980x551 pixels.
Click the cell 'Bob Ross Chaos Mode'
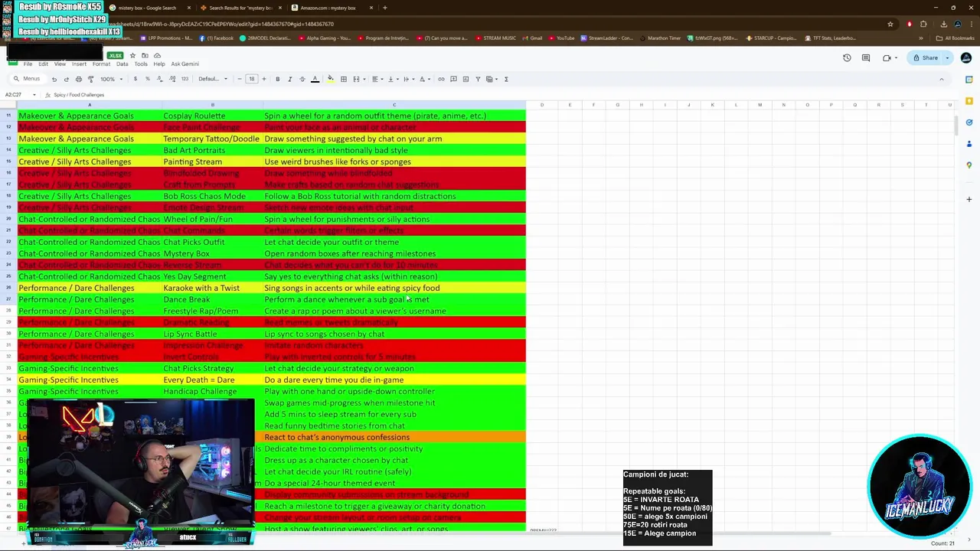pos(212,196)
